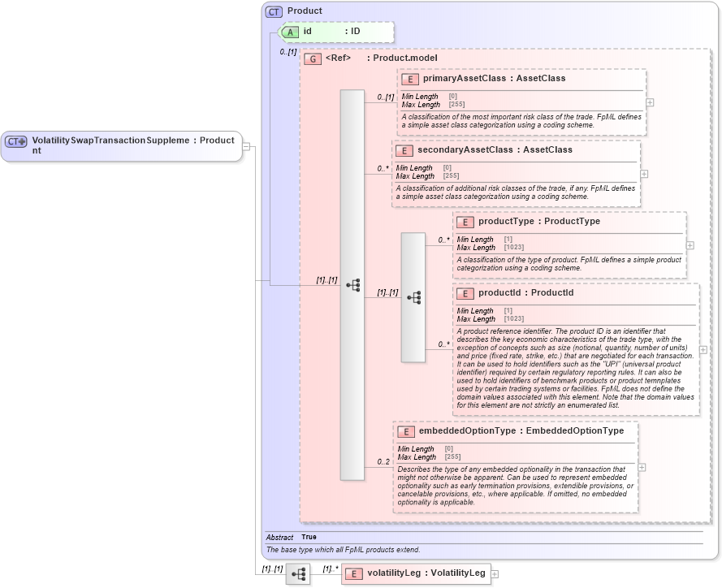This screenshot has height=588, width=722.
Task: Click the E icon on primaryAssetClass
Action: click(x=409, y=79)
